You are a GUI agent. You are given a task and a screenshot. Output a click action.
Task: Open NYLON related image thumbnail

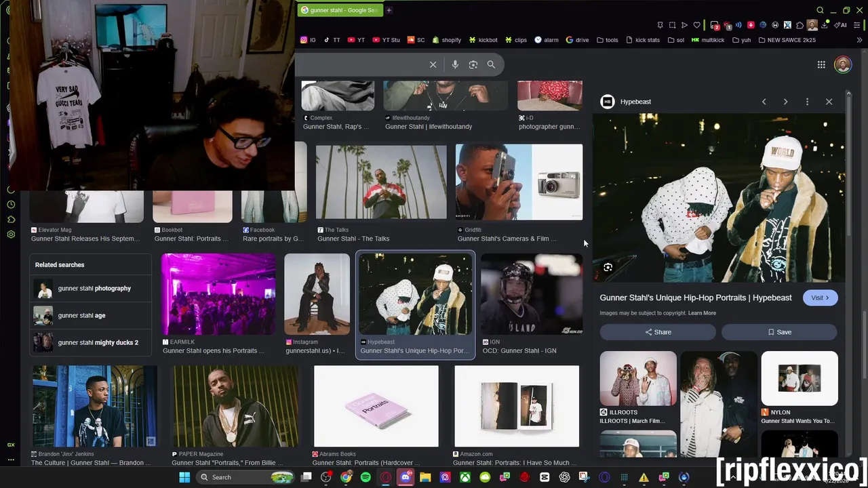pos(800,378)
